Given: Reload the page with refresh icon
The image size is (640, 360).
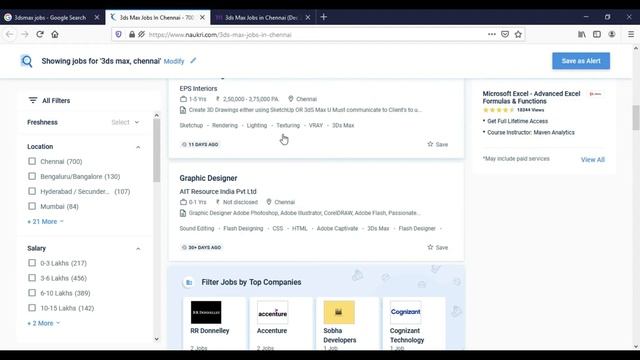Looking at the screenshot, I should (40, 35).
